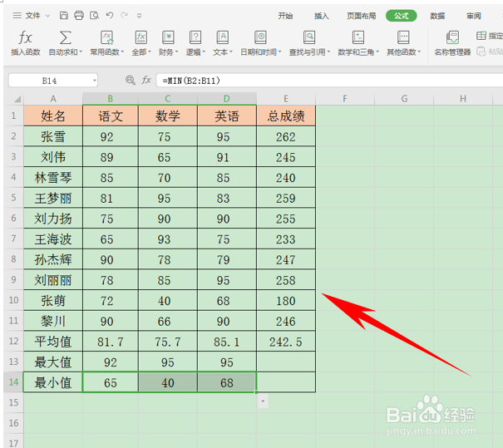Open Date and Time functions icon

click(x=260, y=38)
